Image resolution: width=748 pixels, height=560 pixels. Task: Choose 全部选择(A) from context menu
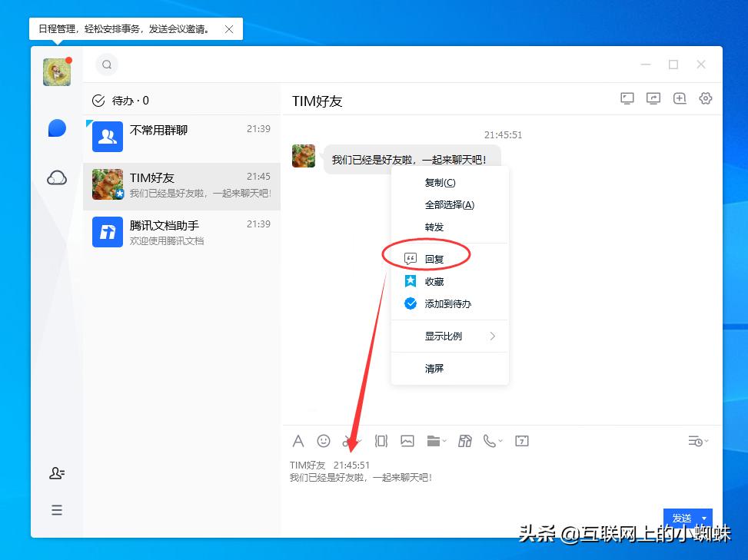pos(450,205)
